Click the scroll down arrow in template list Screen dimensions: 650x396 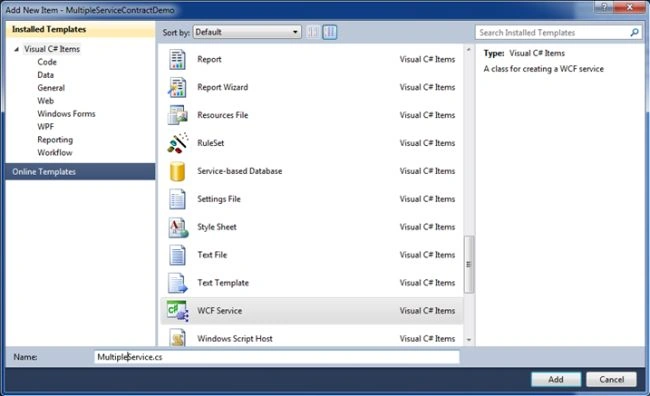(x=469, y=340)
